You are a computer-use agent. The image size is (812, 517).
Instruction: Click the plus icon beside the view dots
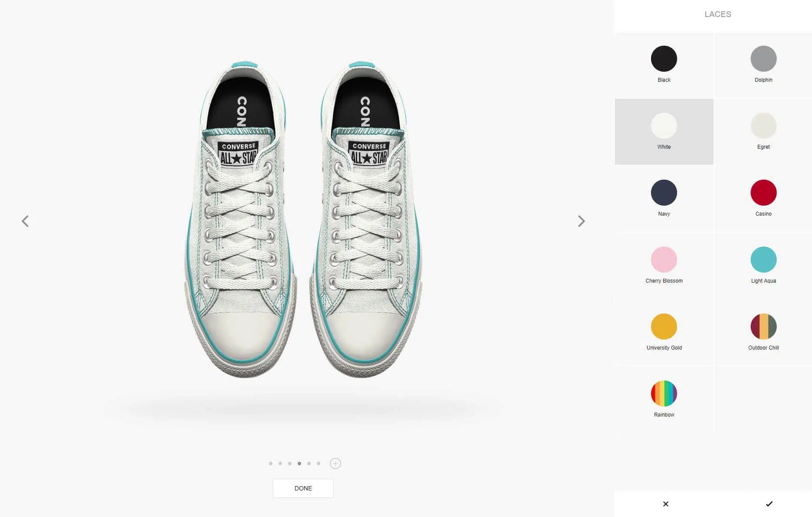(336, 464)
